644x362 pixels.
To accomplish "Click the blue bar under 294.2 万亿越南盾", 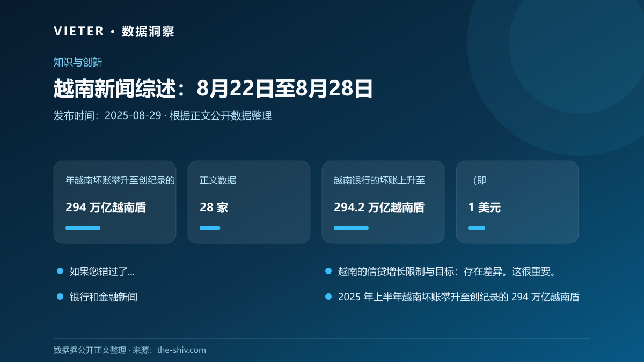I will pos(351,228).
